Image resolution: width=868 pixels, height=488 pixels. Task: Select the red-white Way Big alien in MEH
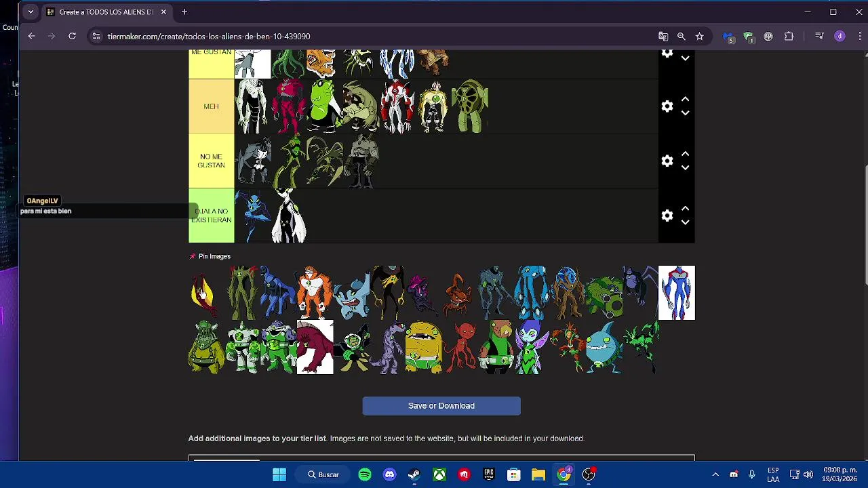(397, 106)
